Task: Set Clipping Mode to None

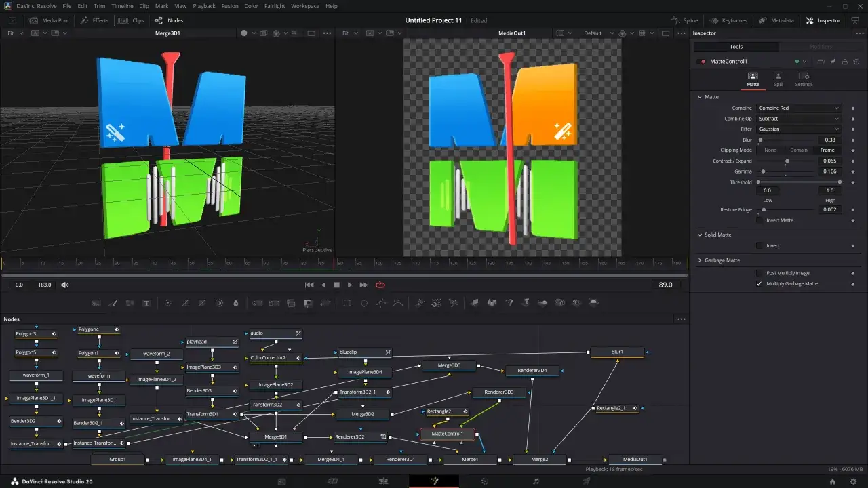Action: (x=770, y=150)
